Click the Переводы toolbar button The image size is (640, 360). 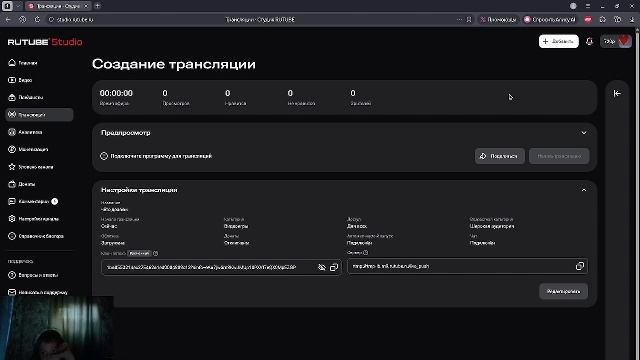coord(498,19)
